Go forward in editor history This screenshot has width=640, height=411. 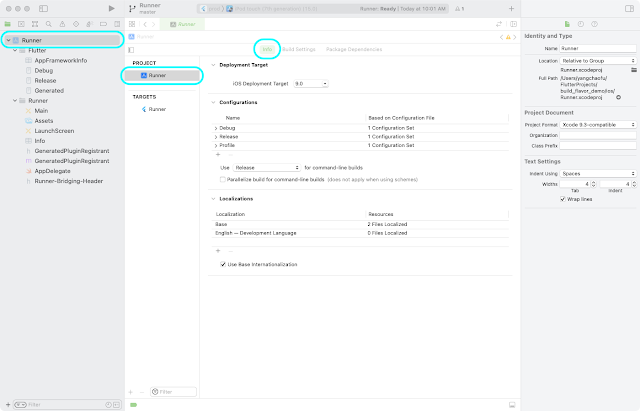[x=153, y=24]
